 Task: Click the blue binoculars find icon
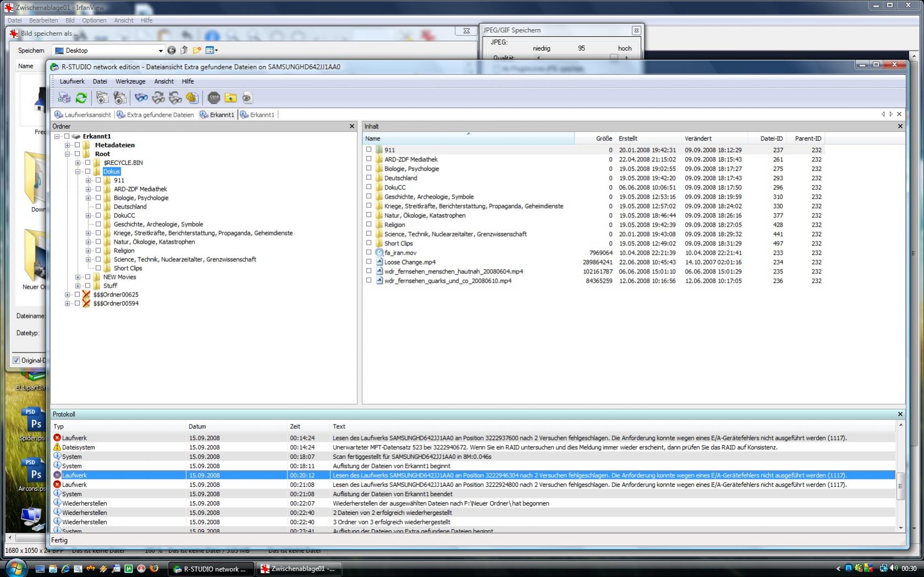tap(141, 98)
